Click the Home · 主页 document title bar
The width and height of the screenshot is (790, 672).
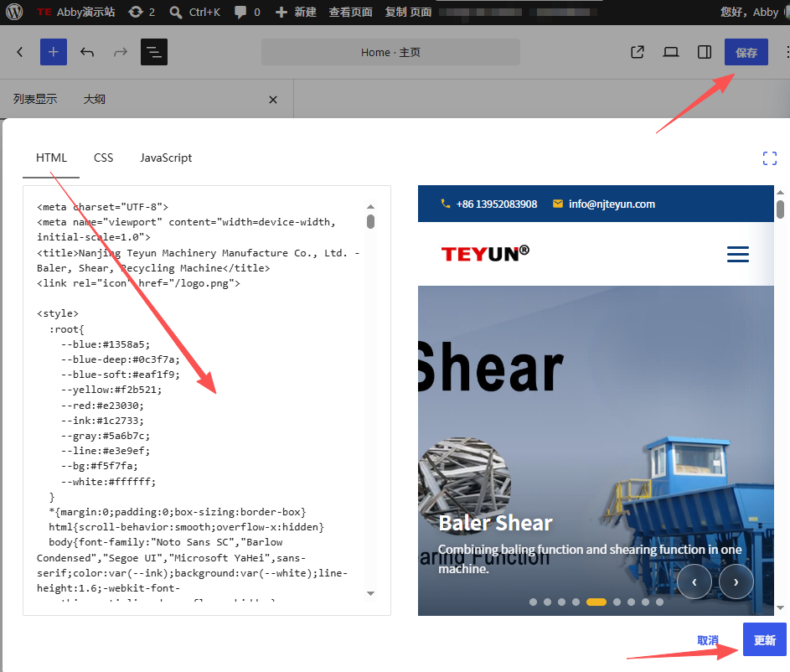pos(390,52)
